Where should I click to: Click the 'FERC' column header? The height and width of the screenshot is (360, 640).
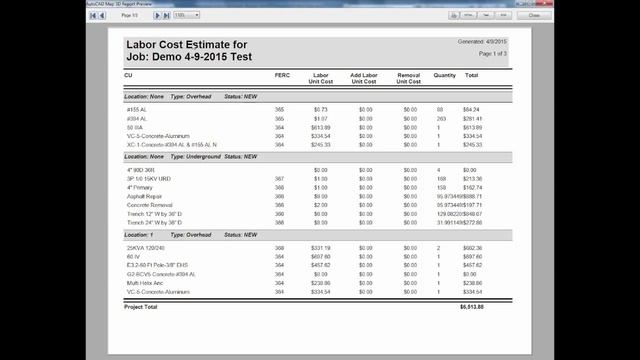[x=282, y=75]
